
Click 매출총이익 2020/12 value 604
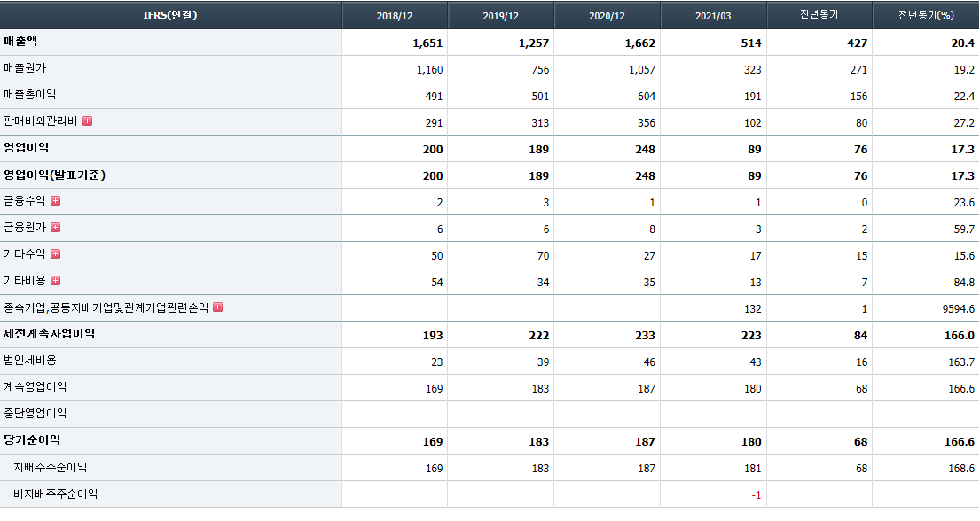pyautogui.click(x=647, y=97)
